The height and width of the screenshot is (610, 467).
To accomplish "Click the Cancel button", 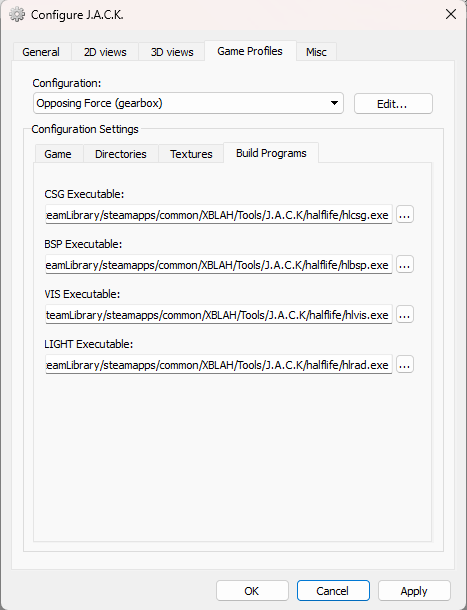I will click(333, 591).
